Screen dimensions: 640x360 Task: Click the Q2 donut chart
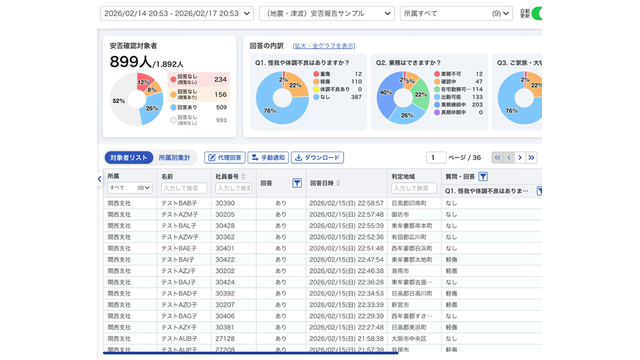(x=403, y=98)
